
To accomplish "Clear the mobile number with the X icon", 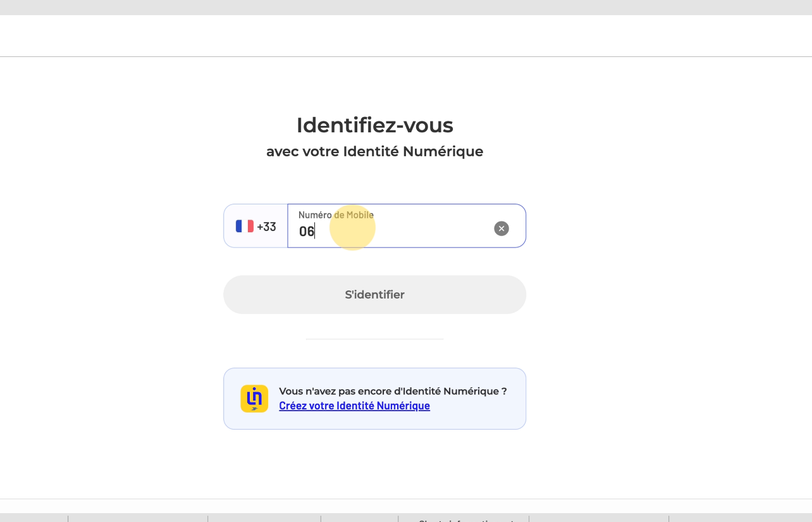I will (501, 228).
